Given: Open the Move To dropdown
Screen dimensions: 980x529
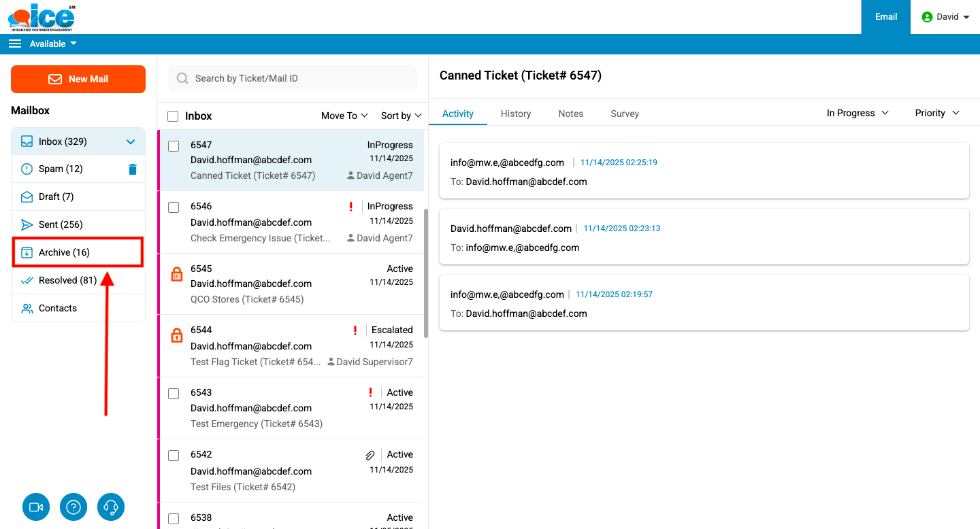Looking at the screenshot, I should pos(344,116).
